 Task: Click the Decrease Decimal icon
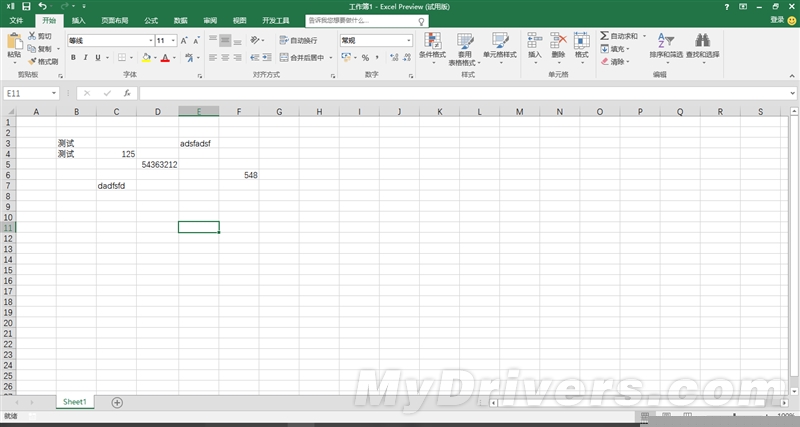point(407,58)
